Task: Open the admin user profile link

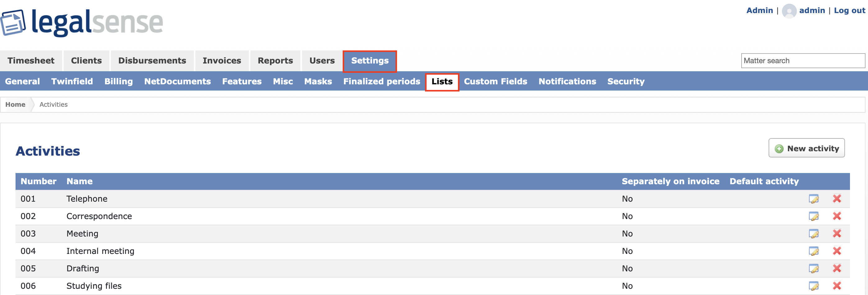Action: pyautogui.click(x=812, y=11)
